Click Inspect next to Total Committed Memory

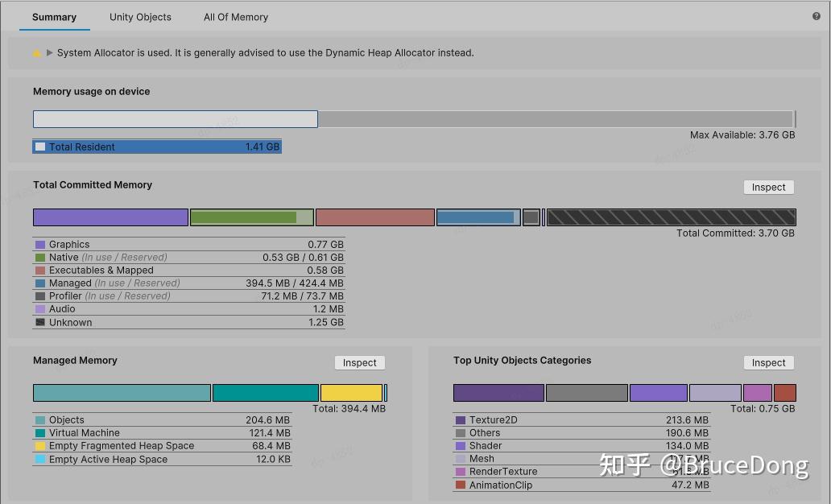point(768,187)
